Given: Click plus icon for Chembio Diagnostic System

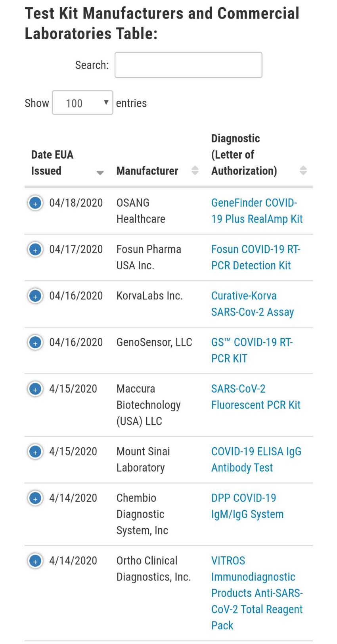Looking at the screenshot, I should click(35, 498).
